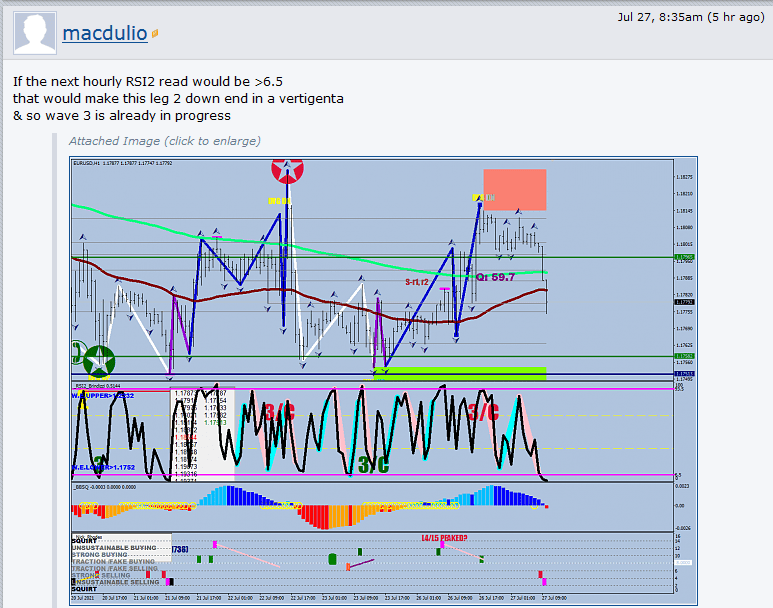Click the salmon rectangle zone on chart
773x608 pixels.
pos(514,189)
